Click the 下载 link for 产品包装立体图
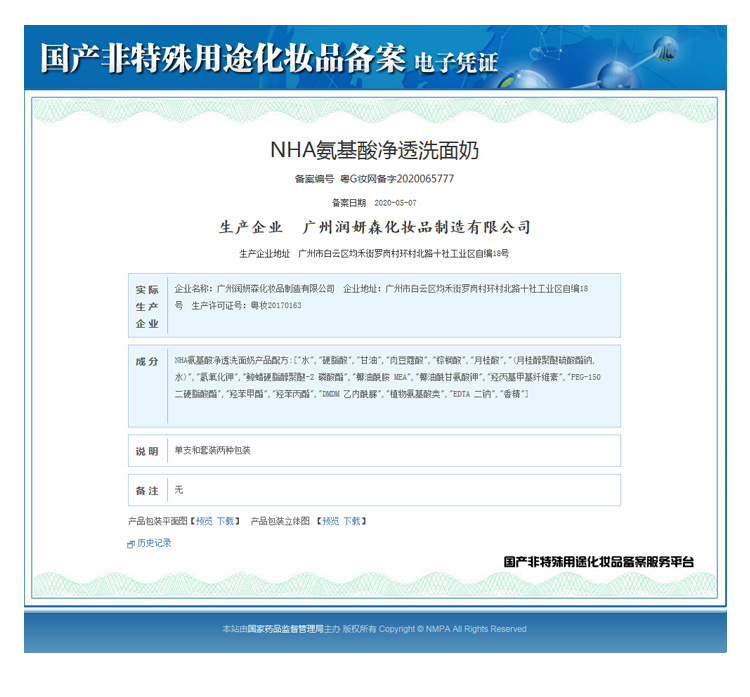This screenshot has width=750, height=697. click(352, 521)
